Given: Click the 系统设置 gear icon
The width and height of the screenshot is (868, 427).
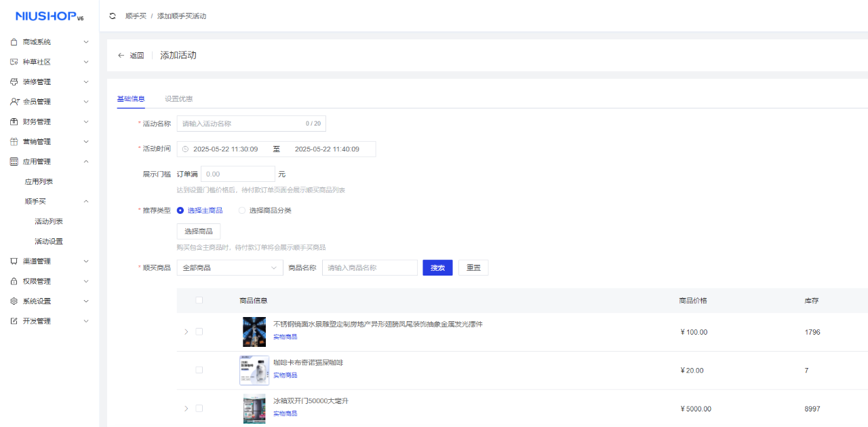Looking at the screenshot, I should pyautogui.click(x=14, y=301).
